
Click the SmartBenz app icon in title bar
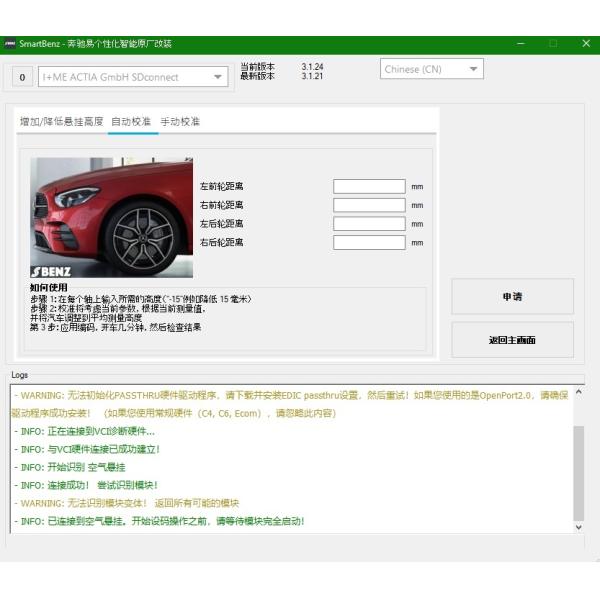click(x=10, y=44)
